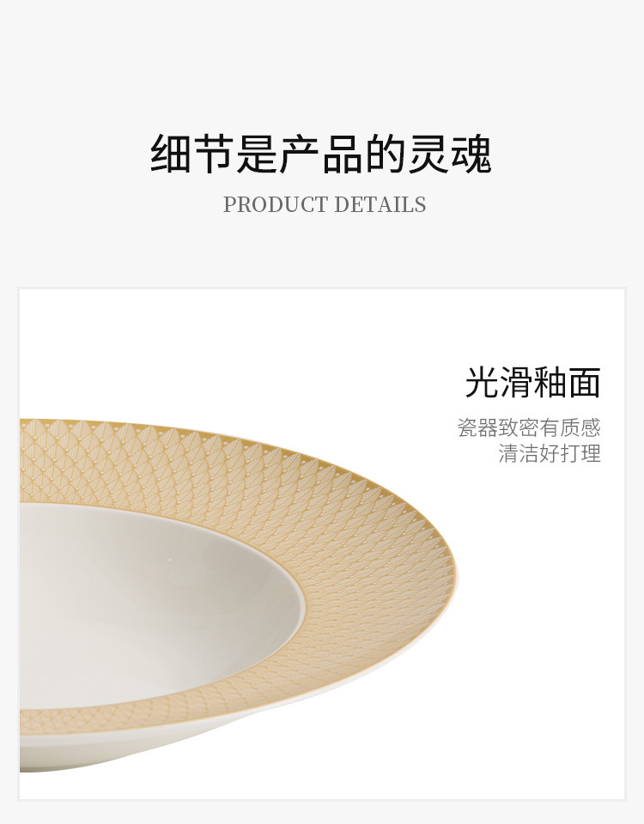This screenshot has width=644, height=824.
Task: Select the PRODUCT DETAILS subtitle text
Action: pos(325,204)
